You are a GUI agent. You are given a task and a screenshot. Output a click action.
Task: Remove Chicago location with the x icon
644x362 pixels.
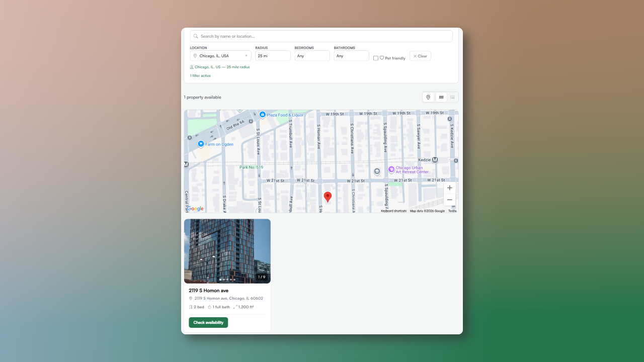pos(246,56)
